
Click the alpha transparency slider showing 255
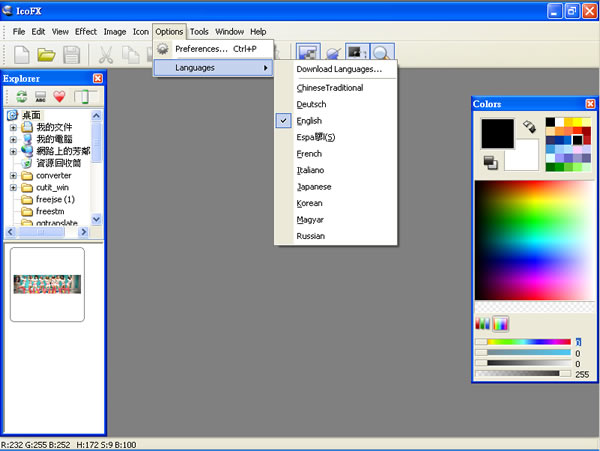coord(523,373)
